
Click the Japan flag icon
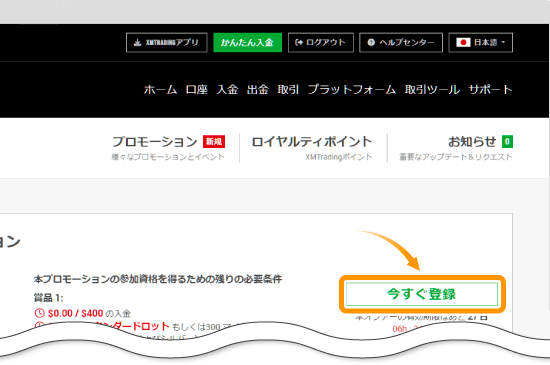463,42
